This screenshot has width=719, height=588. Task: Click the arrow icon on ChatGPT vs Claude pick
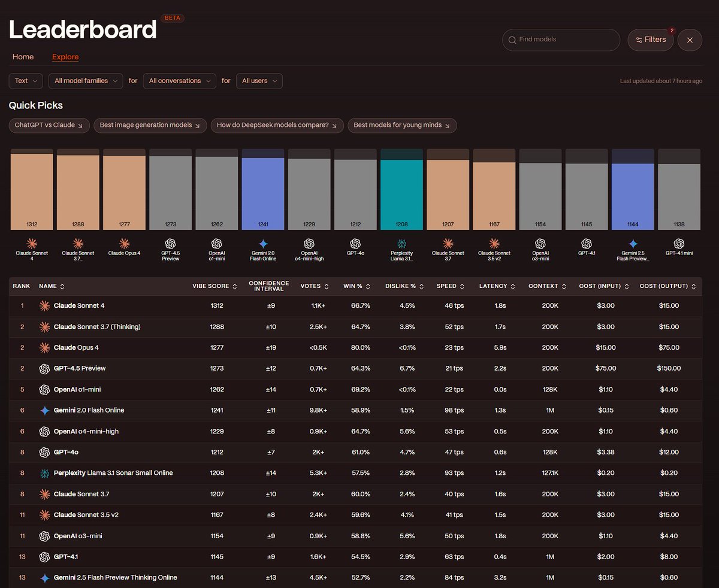tap(81, 126)
